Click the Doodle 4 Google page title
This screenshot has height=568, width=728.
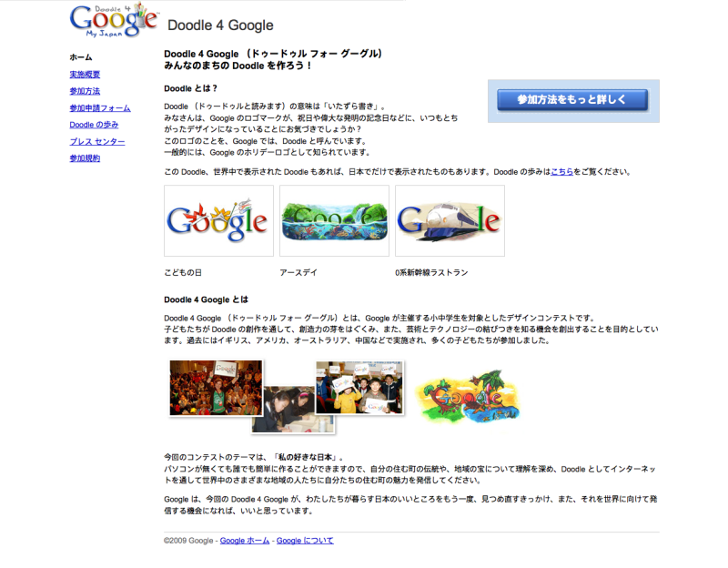220,25
